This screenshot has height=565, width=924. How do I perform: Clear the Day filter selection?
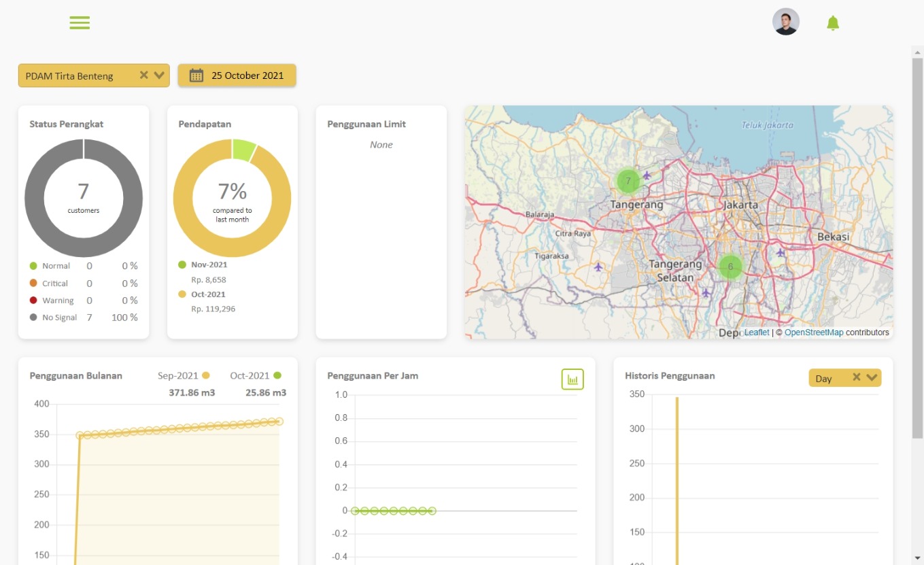857,378
